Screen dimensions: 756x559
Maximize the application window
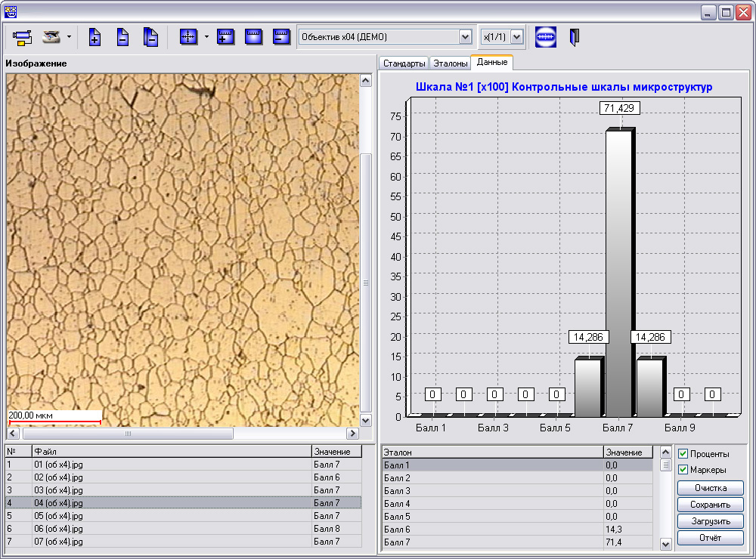tap(726, 12)
